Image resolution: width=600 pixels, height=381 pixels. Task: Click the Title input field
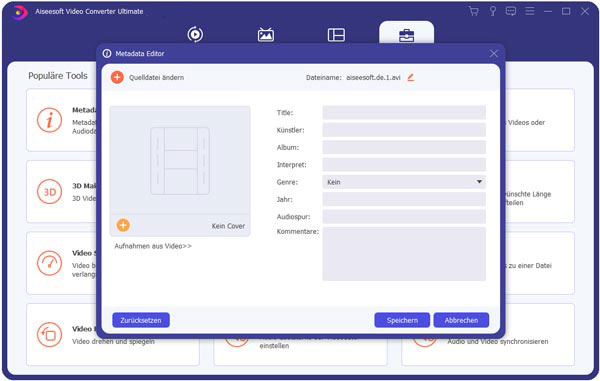tap(404, 113)
